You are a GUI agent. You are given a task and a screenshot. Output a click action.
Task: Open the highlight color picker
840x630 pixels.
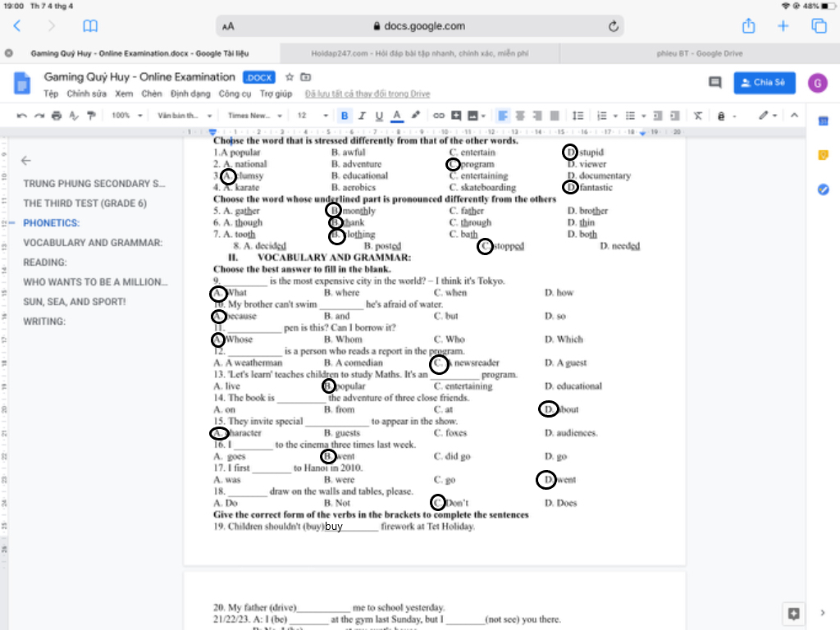(x=415, y=116)
